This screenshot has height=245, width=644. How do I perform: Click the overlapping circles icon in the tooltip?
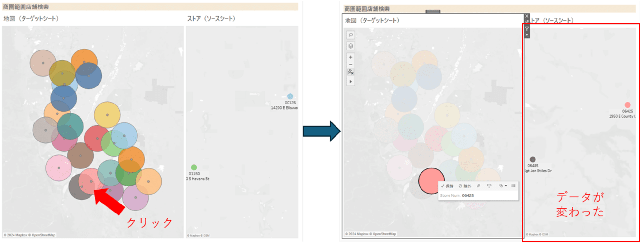501,186
